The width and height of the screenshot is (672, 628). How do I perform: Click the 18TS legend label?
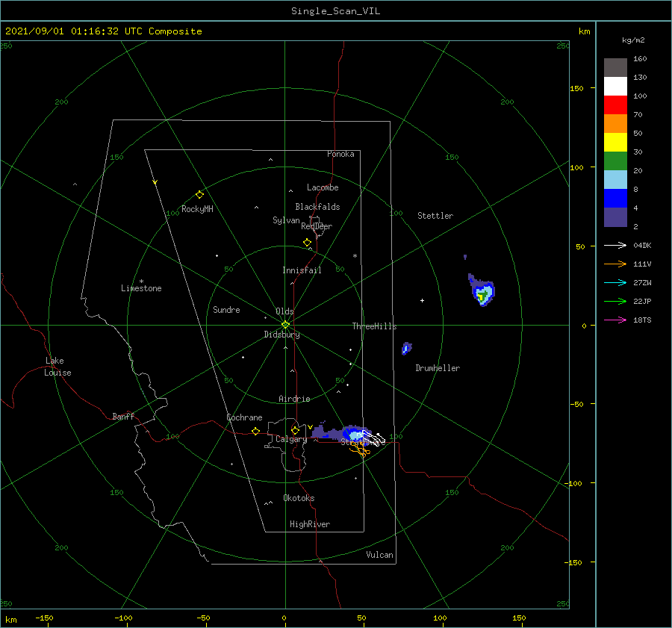[642, 320]
